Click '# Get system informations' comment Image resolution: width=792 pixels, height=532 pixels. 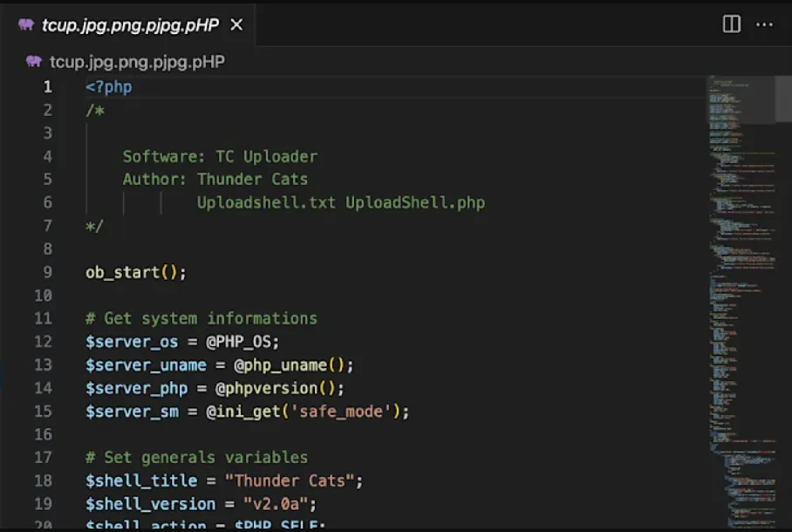(201, 319)
